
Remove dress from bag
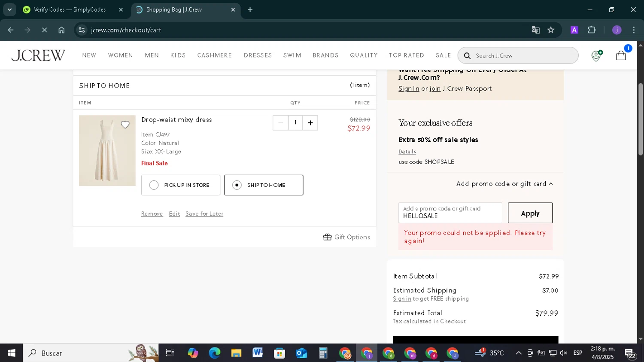pyautogui.click(x=152, y=214)
